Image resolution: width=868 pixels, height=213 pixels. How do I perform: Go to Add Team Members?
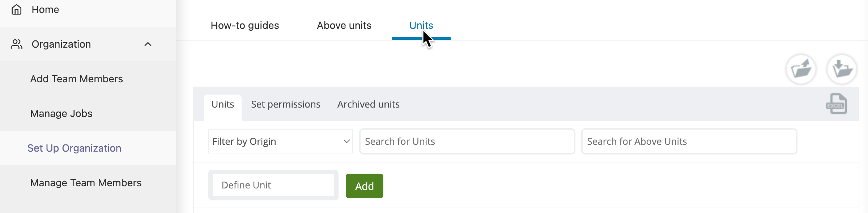[x=77, y=79]
